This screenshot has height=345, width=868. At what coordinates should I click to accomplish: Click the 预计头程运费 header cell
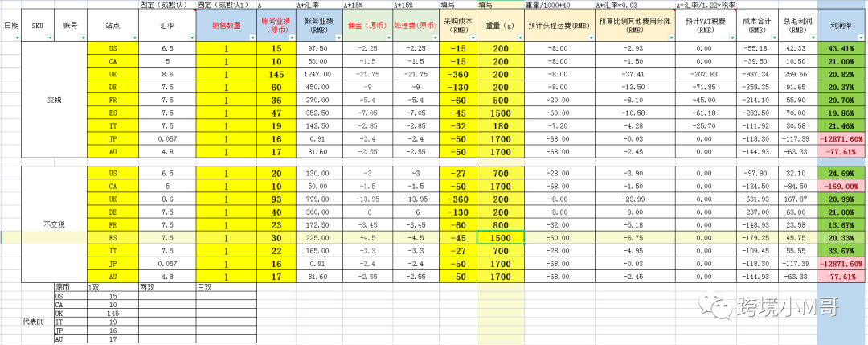pos(555,26)
